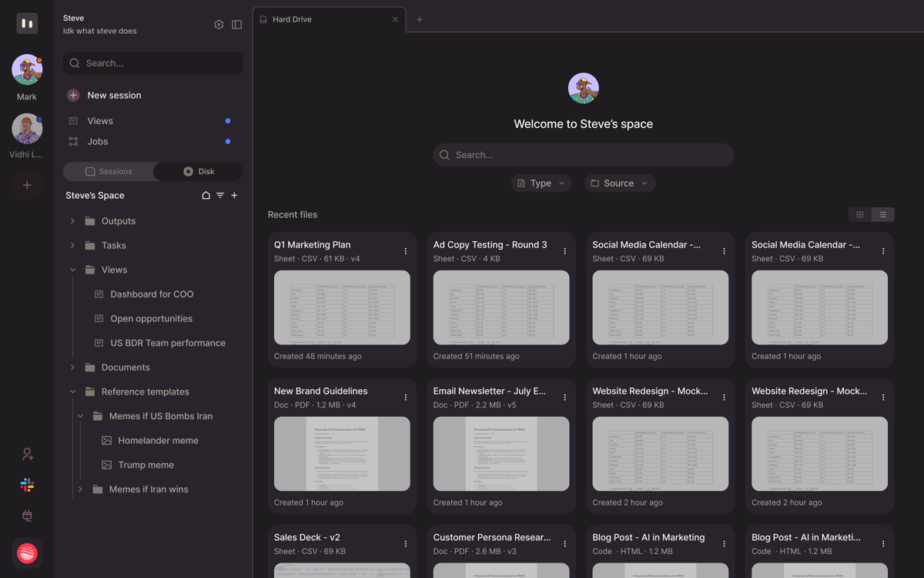Expand Memes if Iran wins folder
This screenshot has height=578, width=924.
click(x=80, y=489)
